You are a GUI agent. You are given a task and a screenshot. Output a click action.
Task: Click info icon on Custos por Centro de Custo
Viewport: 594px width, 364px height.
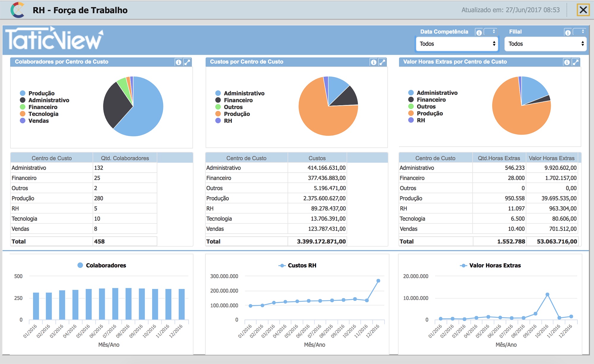tap(373, 62)
